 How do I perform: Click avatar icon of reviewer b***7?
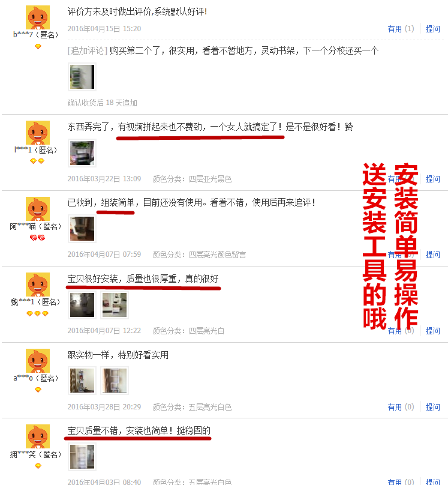(38, 17)
